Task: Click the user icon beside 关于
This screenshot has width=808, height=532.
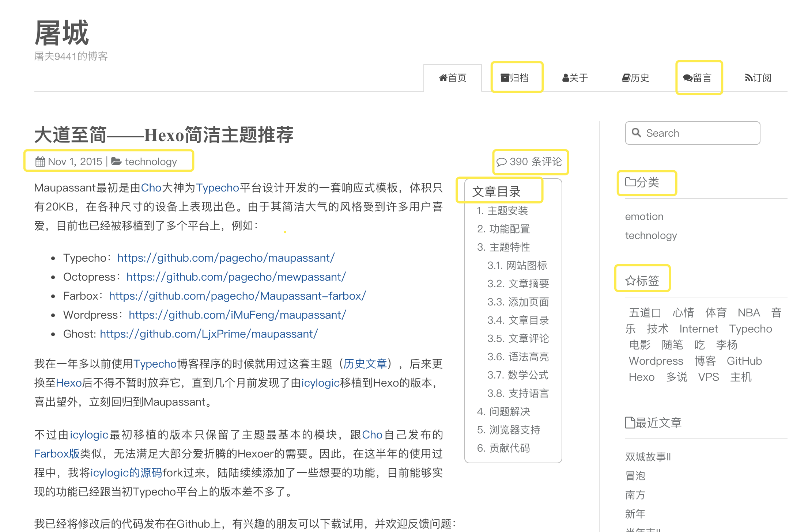Action: 566,78
